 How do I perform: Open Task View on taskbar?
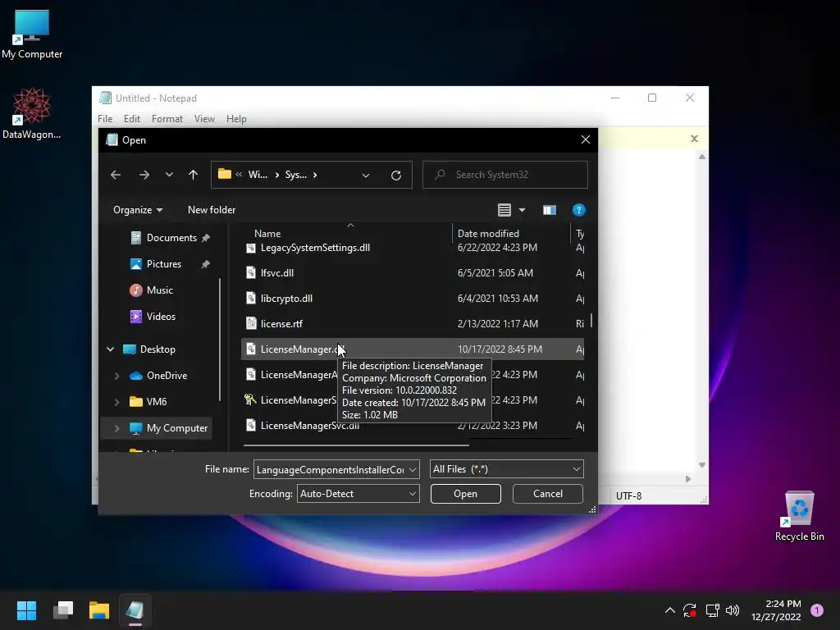(62, 610)
